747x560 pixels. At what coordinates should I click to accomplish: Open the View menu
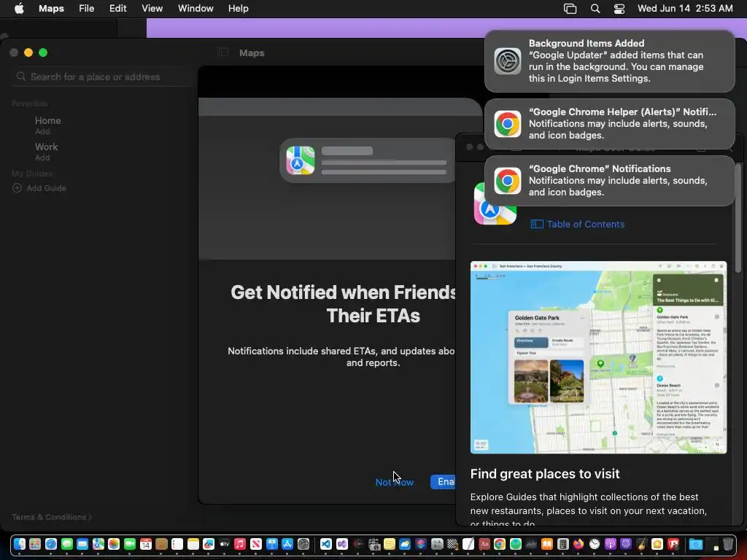(152, 9)
